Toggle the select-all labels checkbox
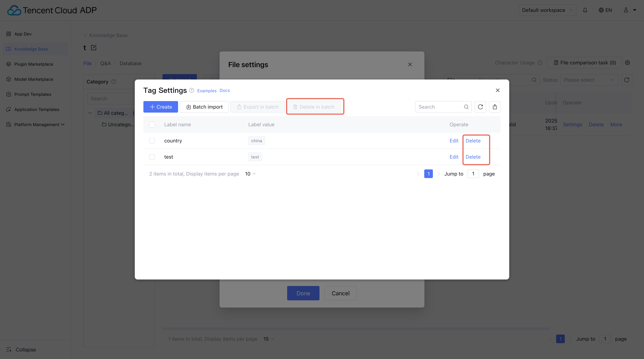Viewport: 644px width, 359px height. coord(152,124)
